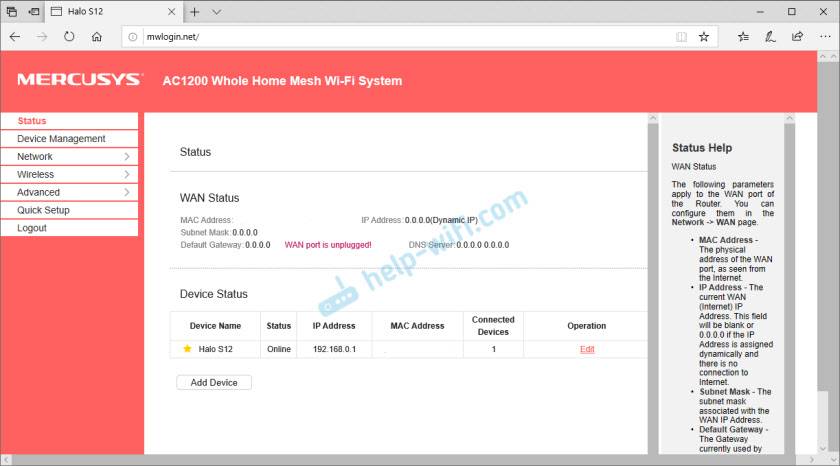This screenshot has height=466, width=840.
Task: Click the help panel scroll up arrow
Action: point(789,118)
